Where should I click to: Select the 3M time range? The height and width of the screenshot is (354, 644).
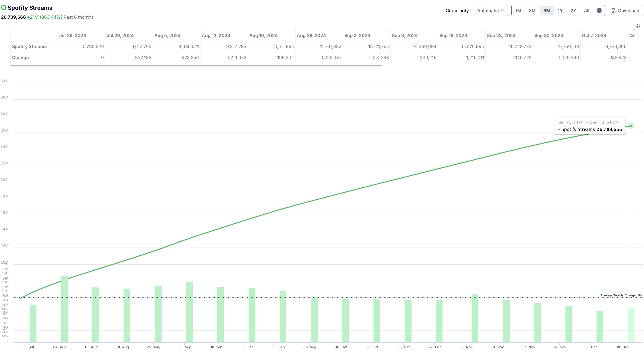click(532, 10)
